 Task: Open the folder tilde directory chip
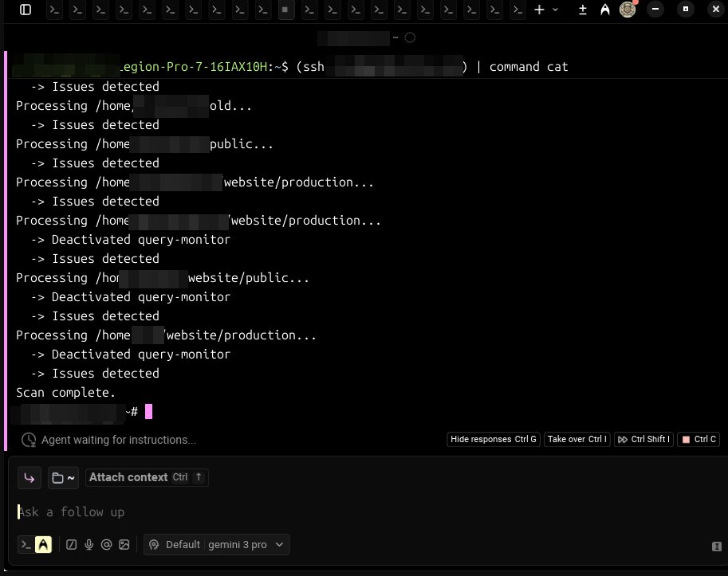(64, 478)
